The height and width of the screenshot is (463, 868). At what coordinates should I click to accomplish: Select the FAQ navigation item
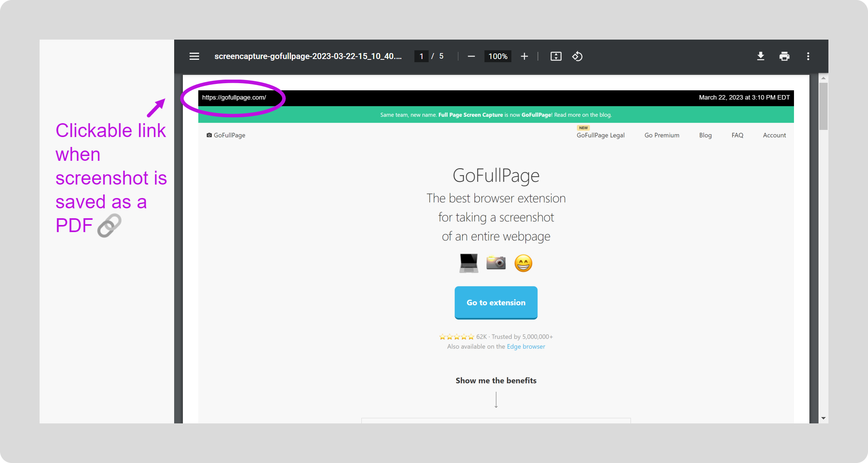point(737,135)
